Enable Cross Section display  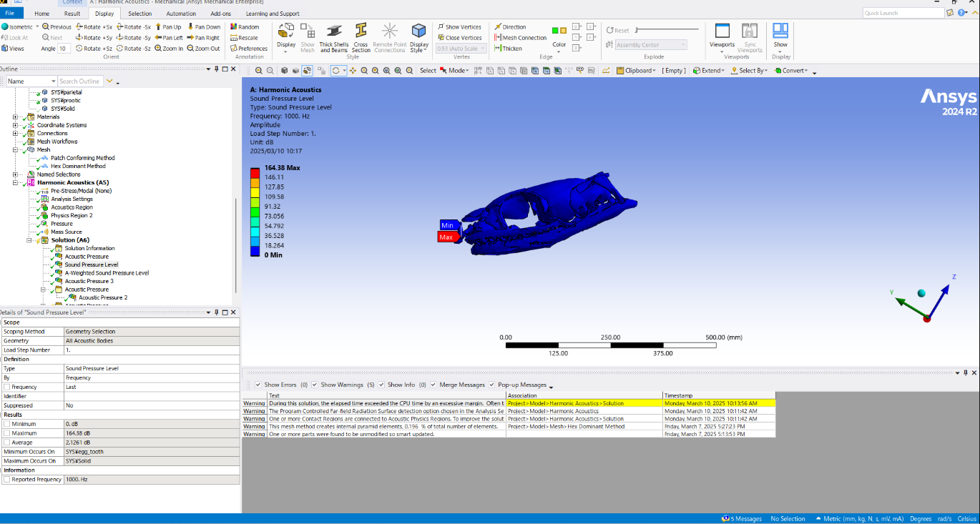click(361, 37)
